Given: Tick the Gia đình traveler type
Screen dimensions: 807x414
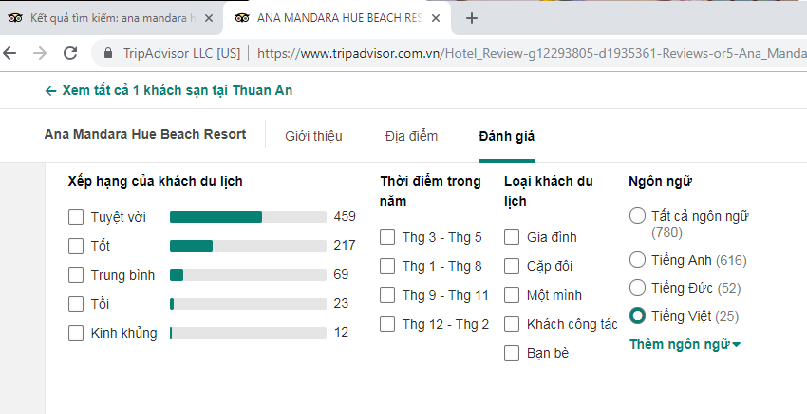Looking at the screenshot, I should pos(511,237).
